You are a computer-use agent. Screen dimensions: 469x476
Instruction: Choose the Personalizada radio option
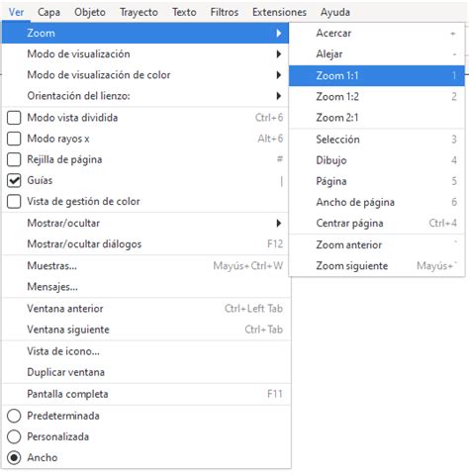coord(14,436)
